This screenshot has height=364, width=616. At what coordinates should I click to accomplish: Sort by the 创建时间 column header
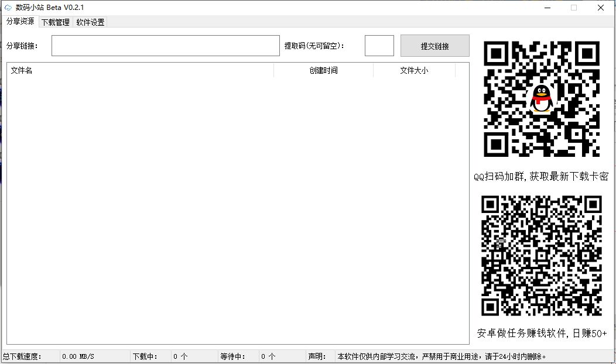click(x=323, y=70)
